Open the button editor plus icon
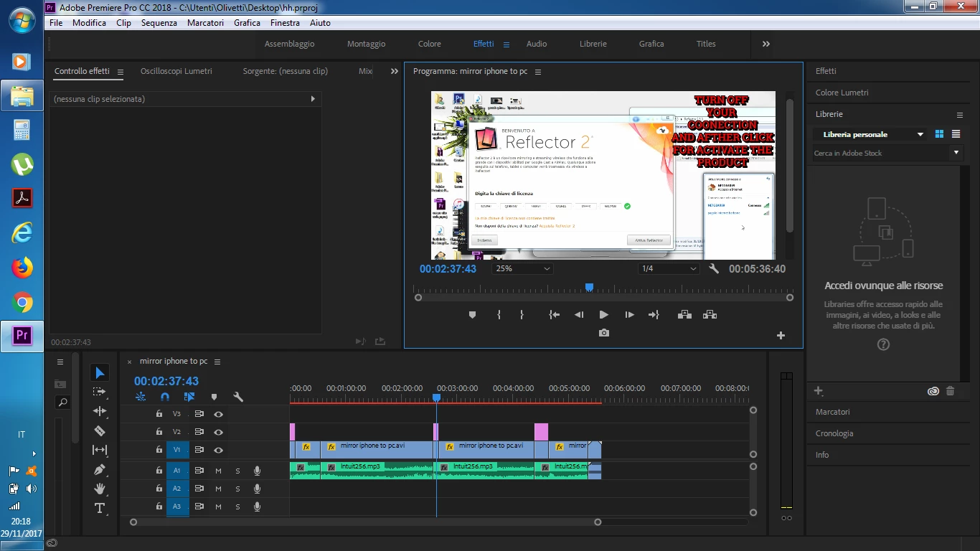The height and width of the screenshot is (551, 980). (781, 335)
